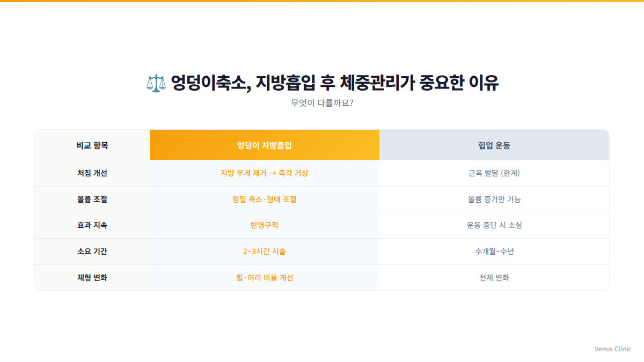Click the balance scale icon in title
Screen dimensions: 644x362
[x=156, y=83]
